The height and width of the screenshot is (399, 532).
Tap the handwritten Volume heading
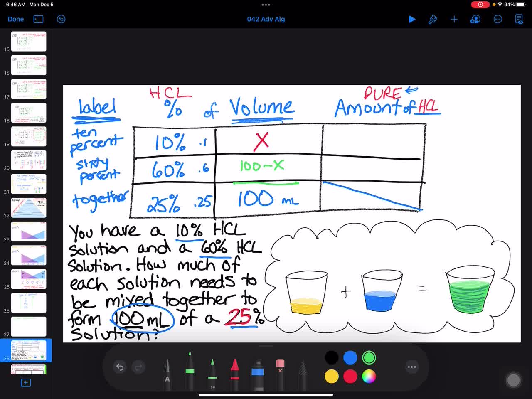262,108
